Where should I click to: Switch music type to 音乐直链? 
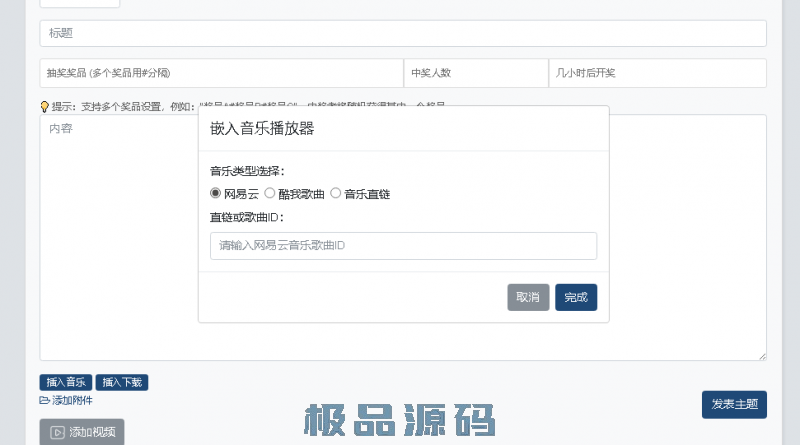[x=336, y=193]
